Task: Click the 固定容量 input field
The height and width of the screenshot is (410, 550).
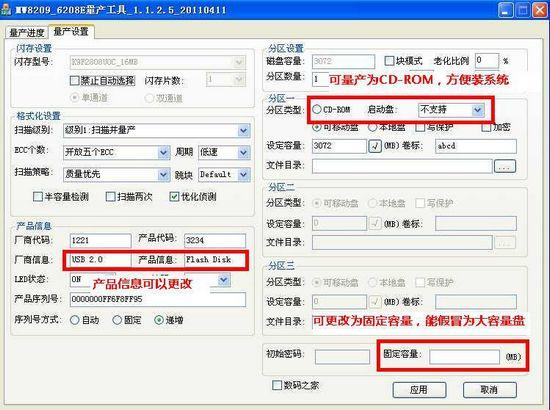Action: click(x=464, y=357)
